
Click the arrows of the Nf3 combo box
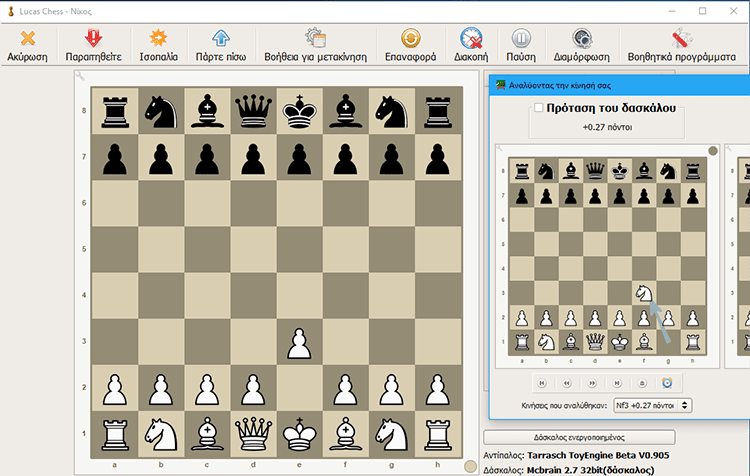pos(685,405)
